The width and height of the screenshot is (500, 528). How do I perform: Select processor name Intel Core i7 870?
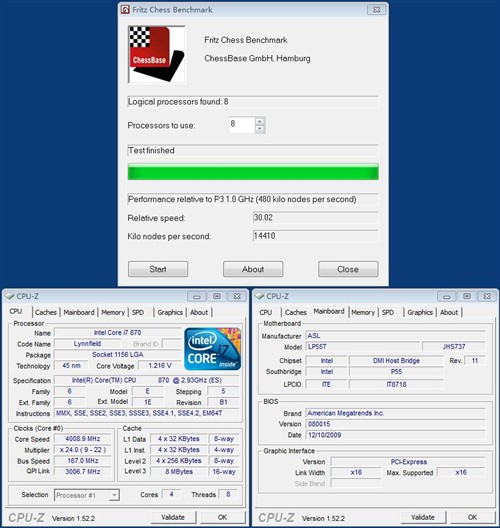(117, 333)
